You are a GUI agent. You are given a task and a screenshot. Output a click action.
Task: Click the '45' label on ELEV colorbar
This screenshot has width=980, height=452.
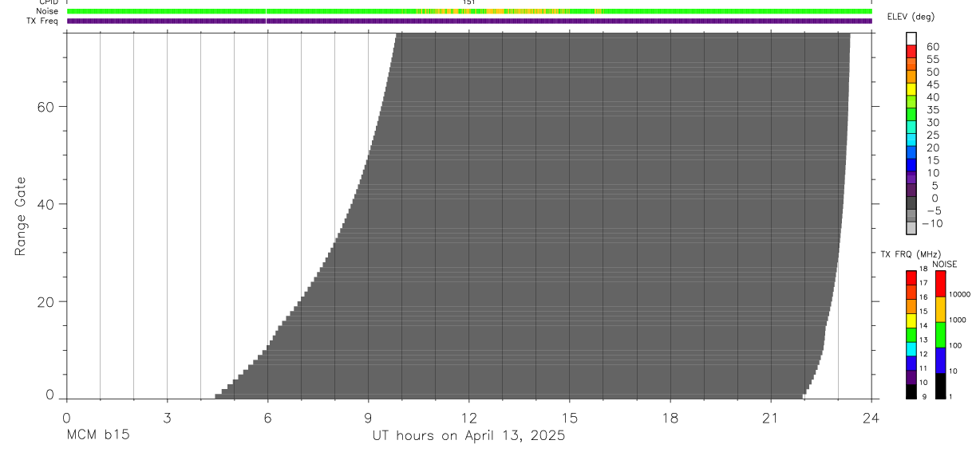pos(935,85)
